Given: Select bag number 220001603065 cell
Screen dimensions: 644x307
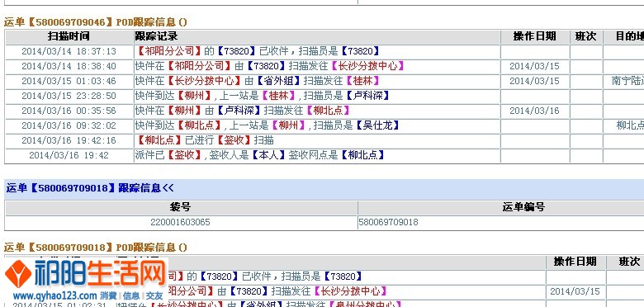Looking at the screenshot, I should pos(180,223).
